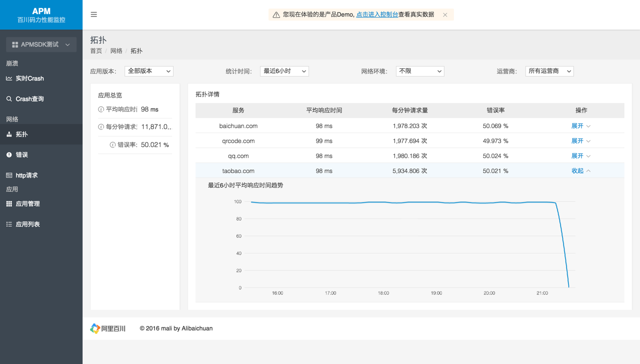The width and height of the screenshot is (640, 364).
Task: Click the 错误率 column header
Action: tap(495, 110)
